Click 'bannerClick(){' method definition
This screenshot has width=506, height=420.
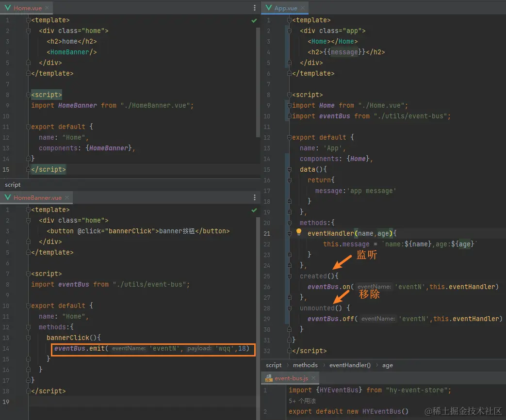pyautogui.click(x=74, y=338)
